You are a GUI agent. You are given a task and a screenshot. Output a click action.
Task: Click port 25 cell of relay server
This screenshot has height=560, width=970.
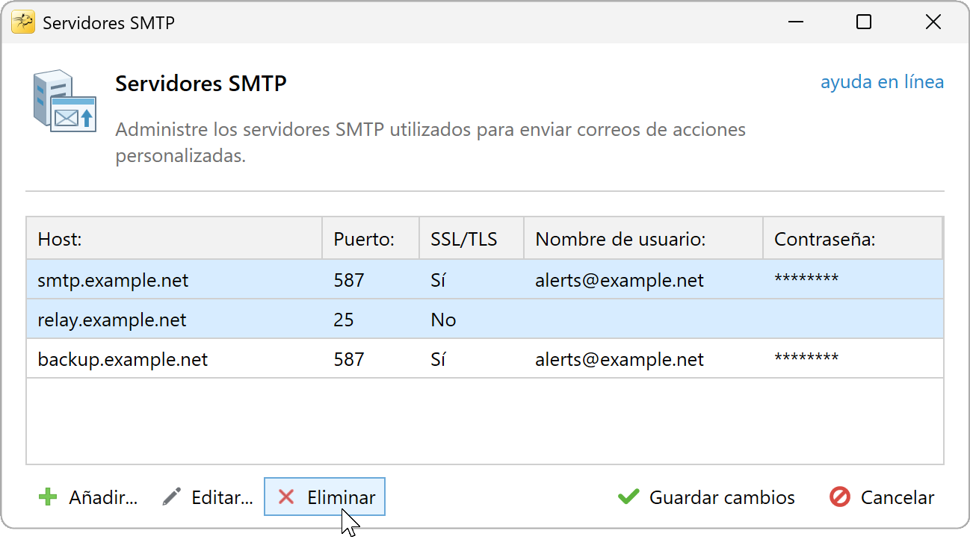pos(344,320)
